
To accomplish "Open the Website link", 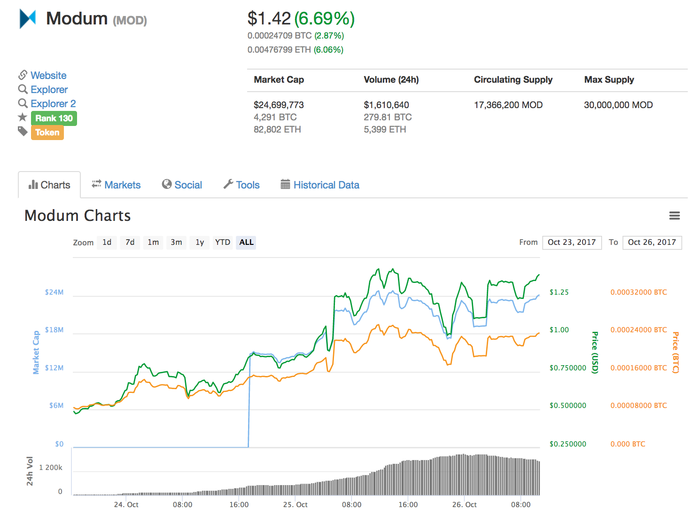I will tap(48, 75).
